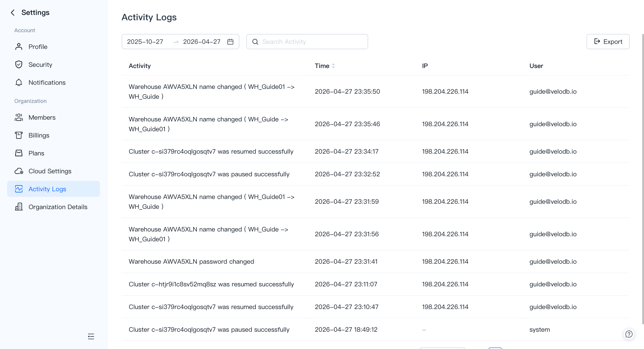
Task: Select the Members icon
Action: point(19,117)
